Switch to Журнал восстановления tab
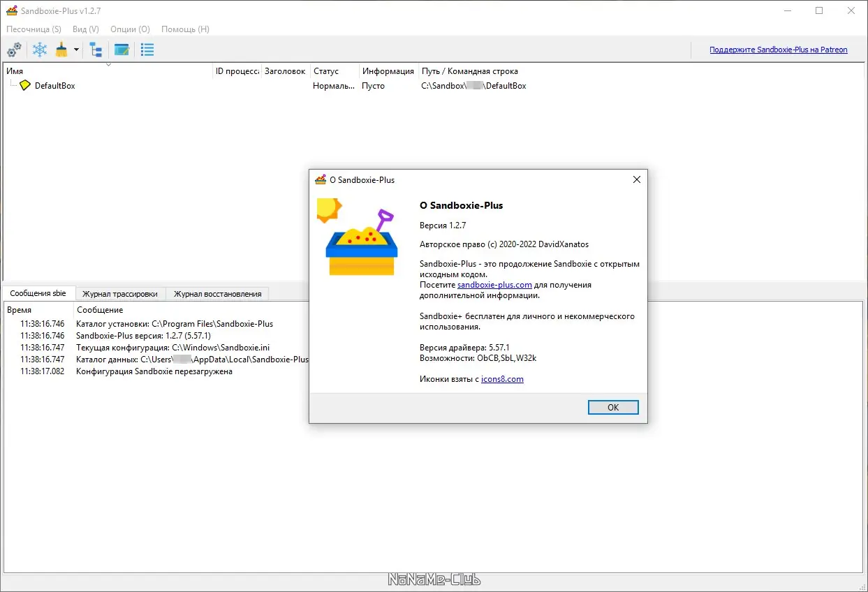Viewport: 868px width, 592px height. 217,294
